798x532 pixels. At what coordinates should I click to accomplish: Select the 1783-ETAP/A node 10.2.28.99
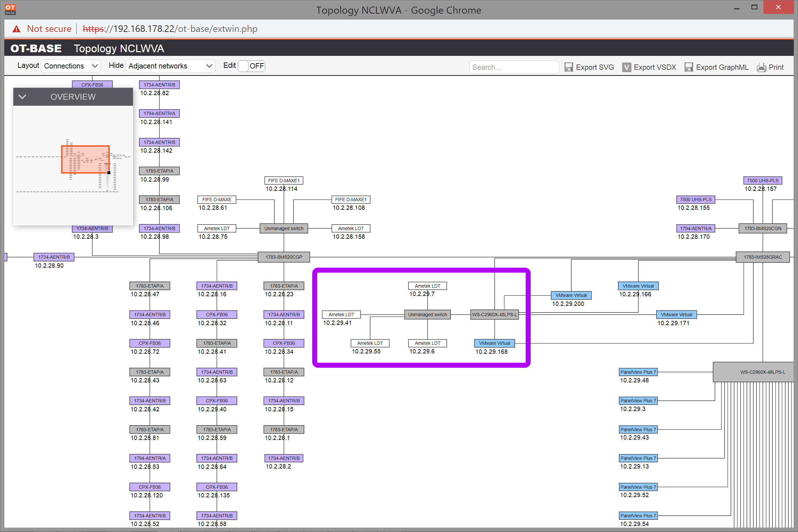(x=160, y=171)
